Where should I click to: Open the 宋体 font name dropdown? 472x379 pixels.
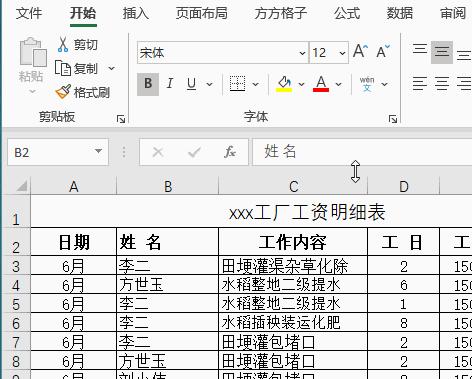tap(302, 53)
